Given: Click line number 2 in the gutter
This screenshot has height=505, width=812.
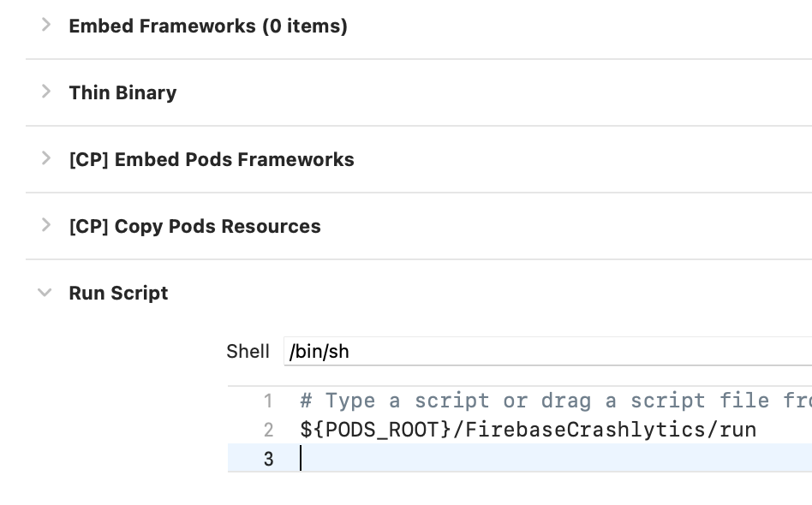Looking at the screenshot, I should pos(268,430).
